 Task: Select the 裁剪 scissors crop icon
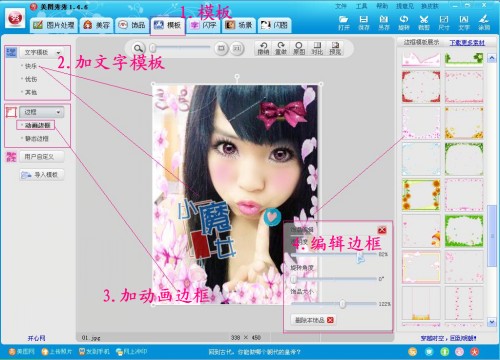click(424, 23)
